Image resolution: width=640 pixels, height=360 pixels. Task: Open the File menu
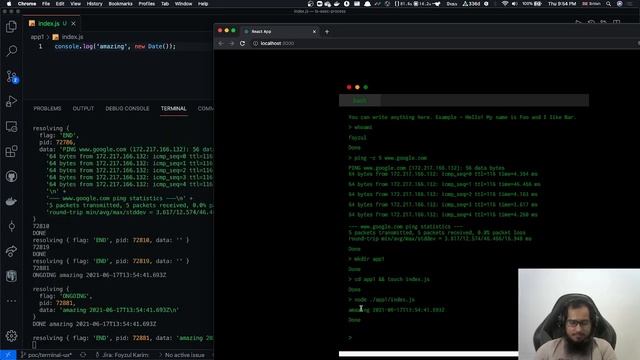pyautogui.click(x=46, y=4)
